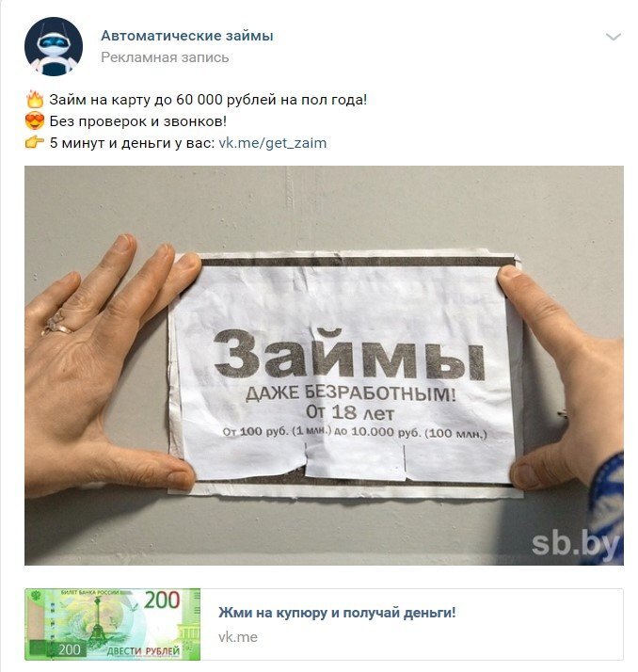Open the Автоматические займы group name
This screenshot has height=672, width=638.
pyautogui.click(x=187, y=36)
